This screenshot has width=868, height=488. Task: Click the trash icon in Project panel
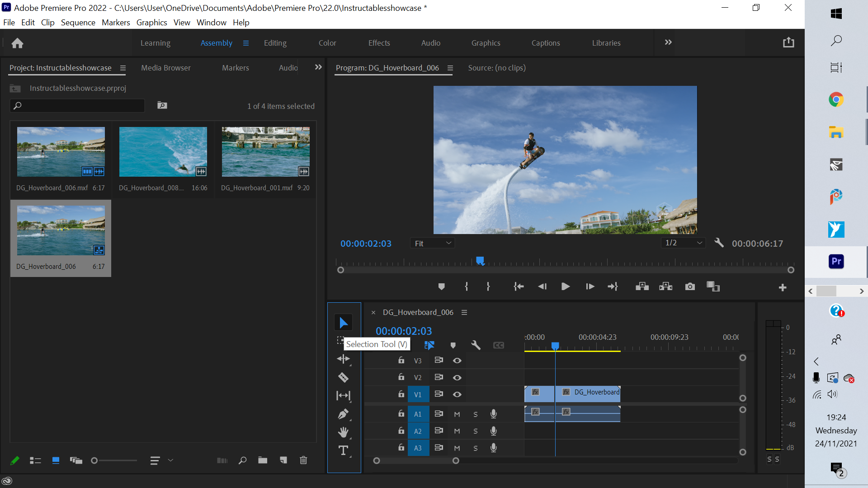(303, 460)
